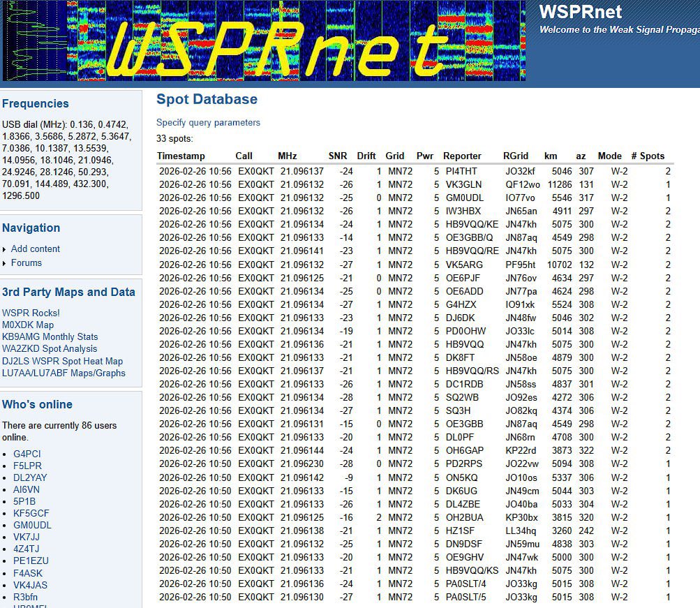Click the RGrid column header
The image size is (700, 608).
[515, 156]
